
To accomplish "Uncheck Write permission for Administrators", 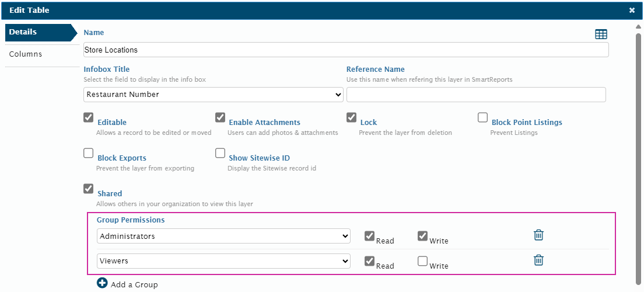I will 422,236.
